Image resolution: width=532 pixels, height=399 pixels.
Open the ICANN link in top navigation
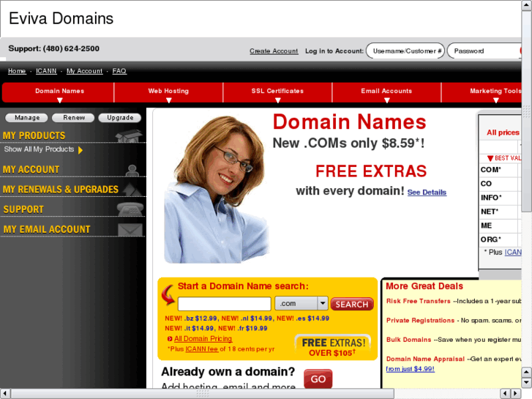coord(46,71)
